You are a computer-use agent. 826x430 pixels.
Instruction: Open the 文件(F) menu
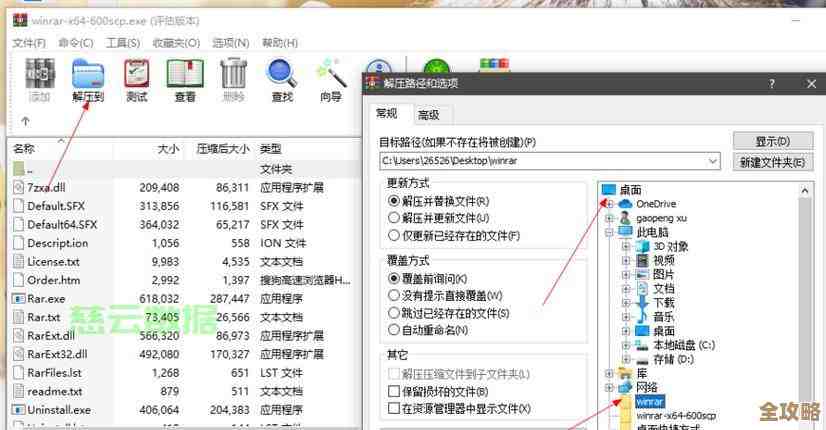pyautogui.click(x=29, y=43)
